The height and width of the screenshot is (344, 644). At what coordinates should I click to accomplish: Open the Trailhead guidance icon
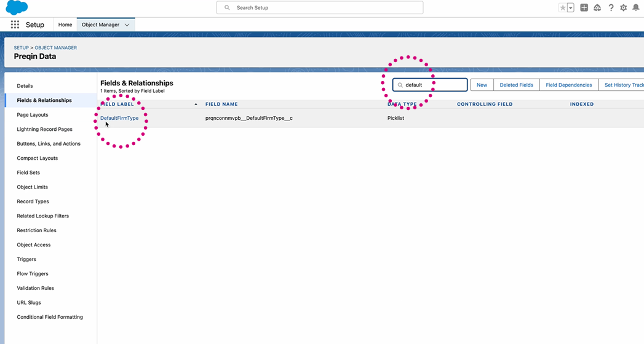[x=597, y=8]
